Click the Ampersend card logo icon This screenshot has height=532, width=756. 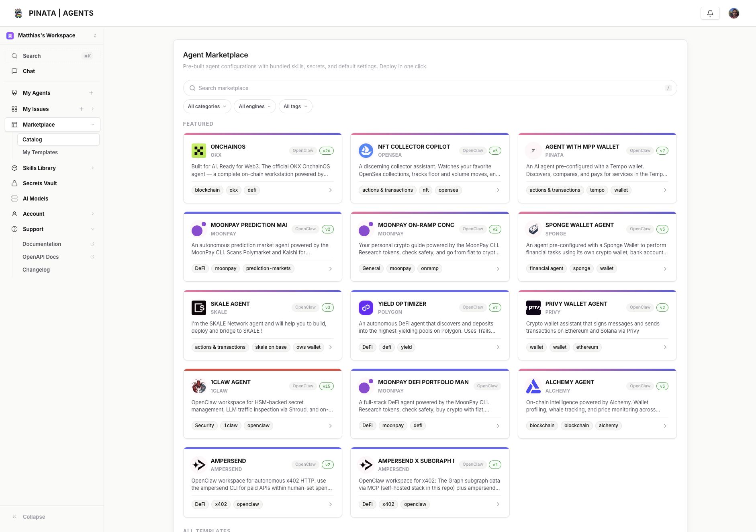(198, 465)
